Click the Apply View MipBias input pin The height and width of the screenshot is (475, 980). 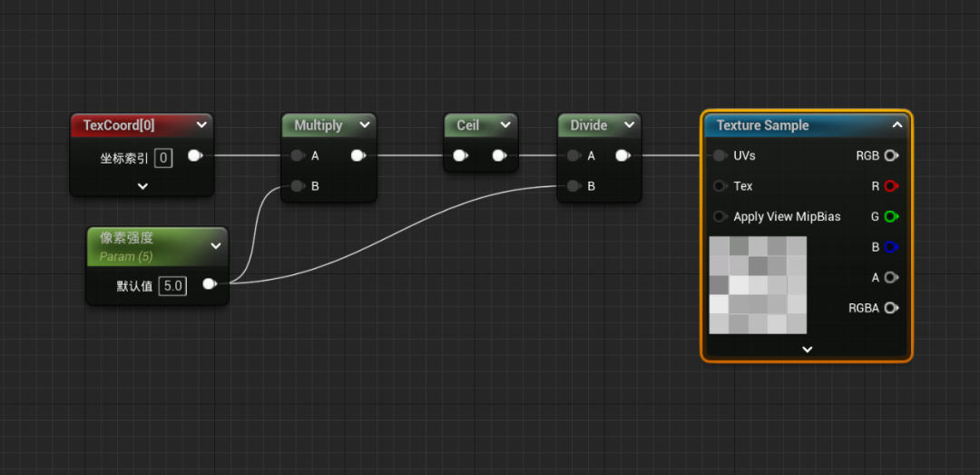[720, 216]
